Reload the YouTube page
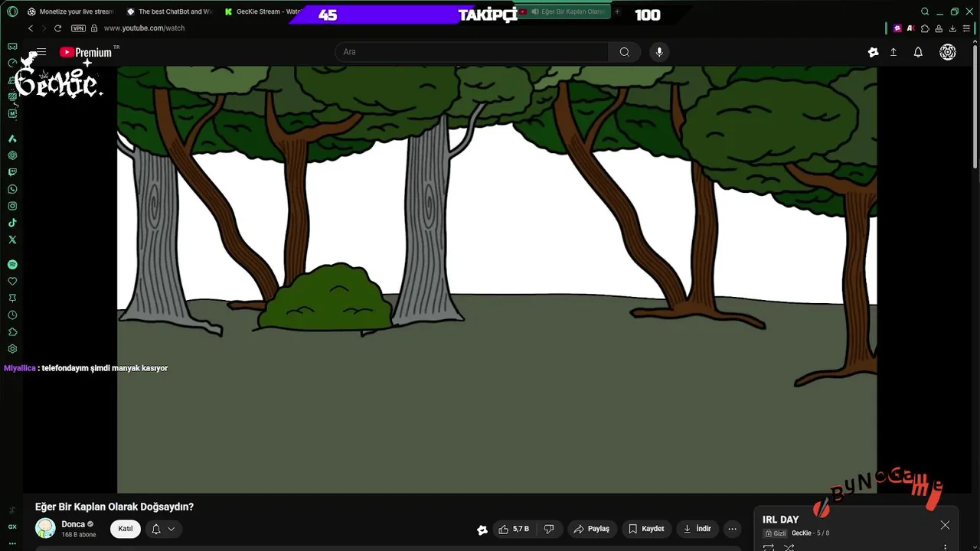The image size is (980, 551). (x=57, y=28)
